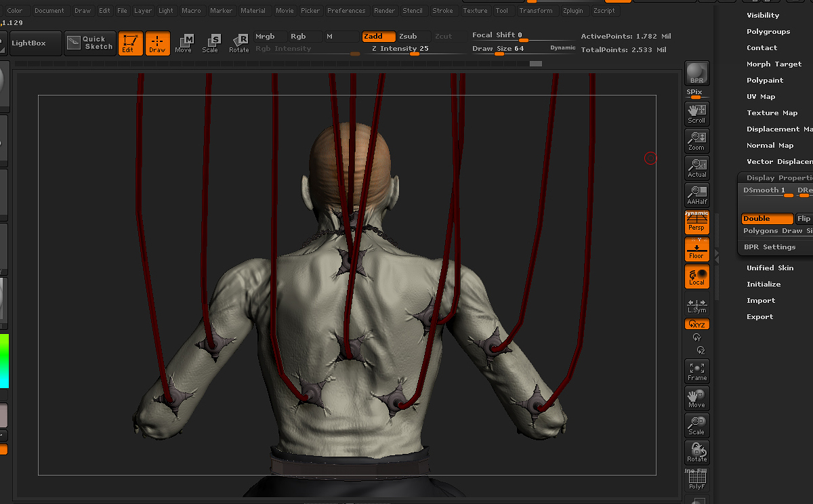Toggle the Floor grid button
This screenshot has width=813, height=504.
click(697, 249)
